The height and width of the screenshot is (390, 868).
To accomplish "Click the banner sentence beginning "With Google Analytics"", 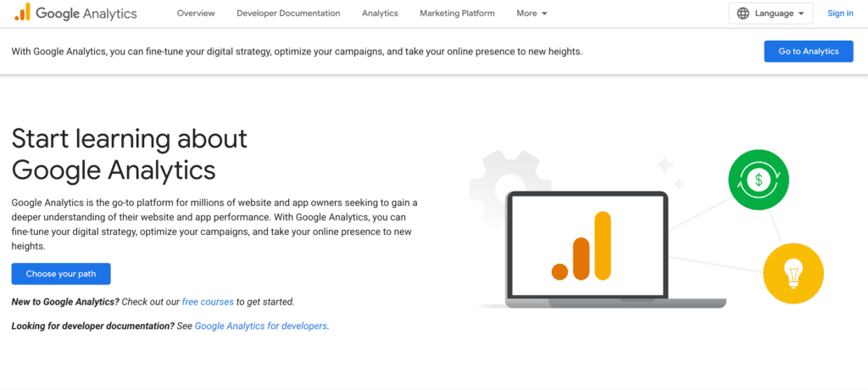I will (x=297, y=52).
